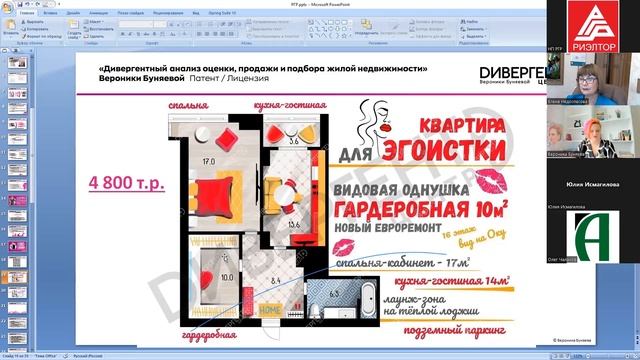This screenshot has width=640, height=360.
Task: Copy selection with Копировать
Action: click(x=35, y=29)
